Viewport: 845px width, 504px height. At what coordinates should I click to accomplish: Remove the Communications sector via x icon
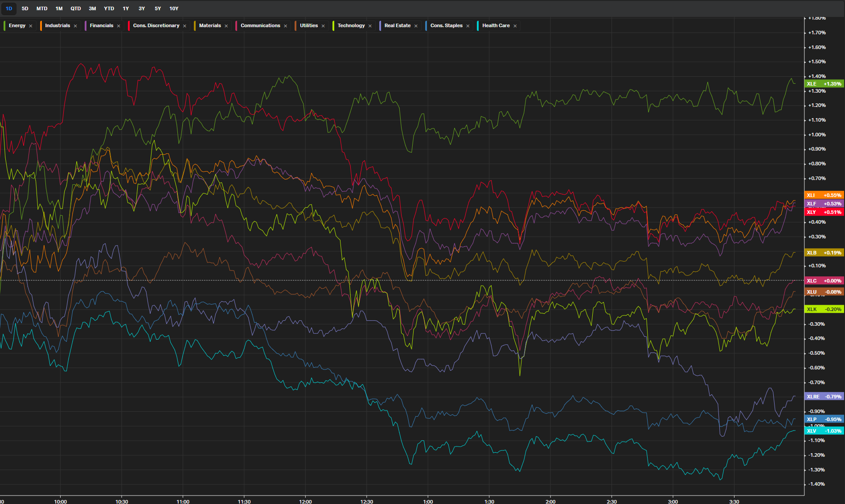(x=285, y=26)
